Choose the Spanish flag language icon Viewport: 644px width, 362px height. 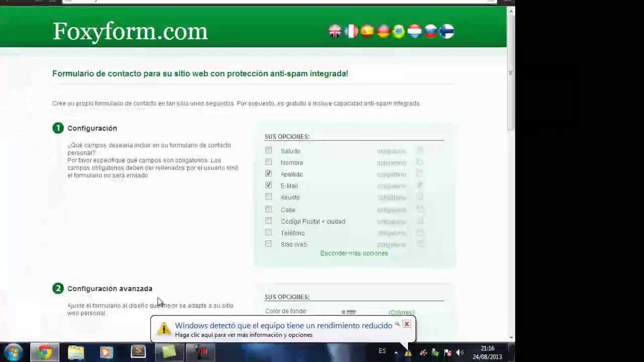click(x=367, y=32)
